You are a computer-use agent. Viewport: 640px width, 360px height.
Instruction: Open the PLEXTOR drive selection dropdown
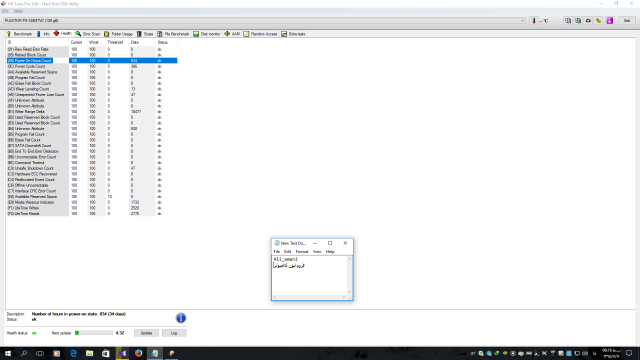click(x=264, y=20)
